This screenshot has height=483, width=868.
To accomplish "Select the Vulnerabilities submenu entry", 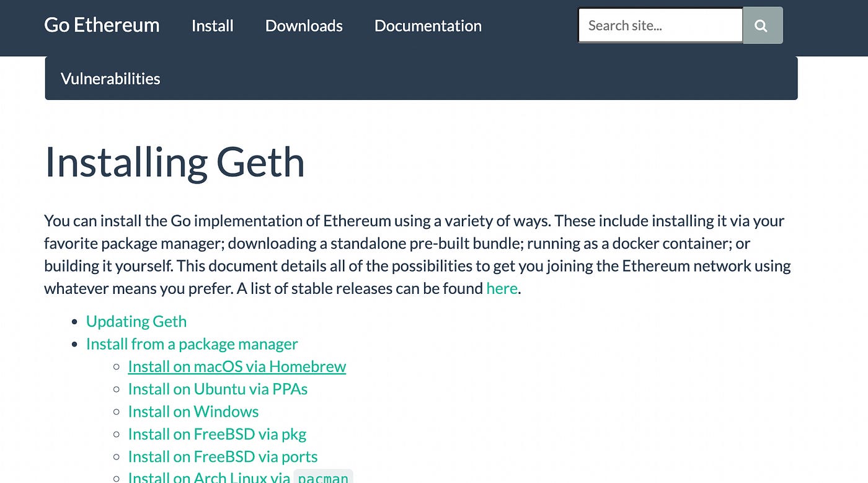I will click(x=110, y=79).
